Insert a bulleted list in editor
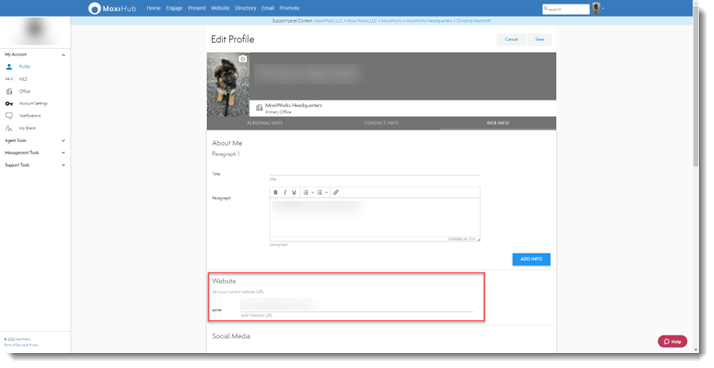714x368 pixels. click(x=306, y=193)
